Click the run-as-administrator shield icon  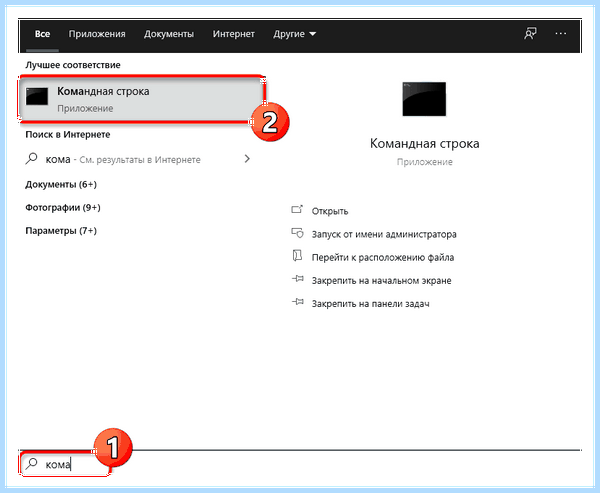click(297, 233)
